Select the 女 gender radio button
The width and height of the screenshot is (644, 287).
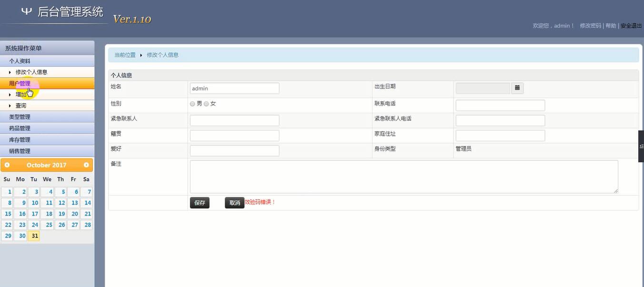point(206,104)
